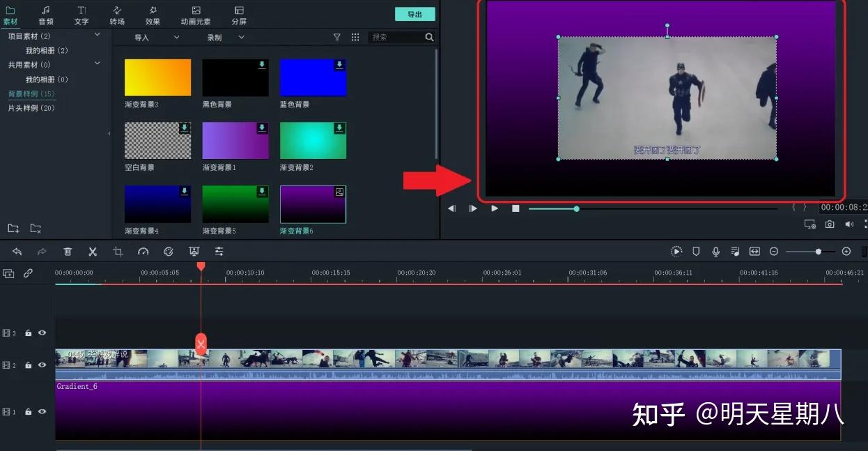Open the Audio Mixer note icon
This screenshot has width=868, height=451.
(735, 252)
